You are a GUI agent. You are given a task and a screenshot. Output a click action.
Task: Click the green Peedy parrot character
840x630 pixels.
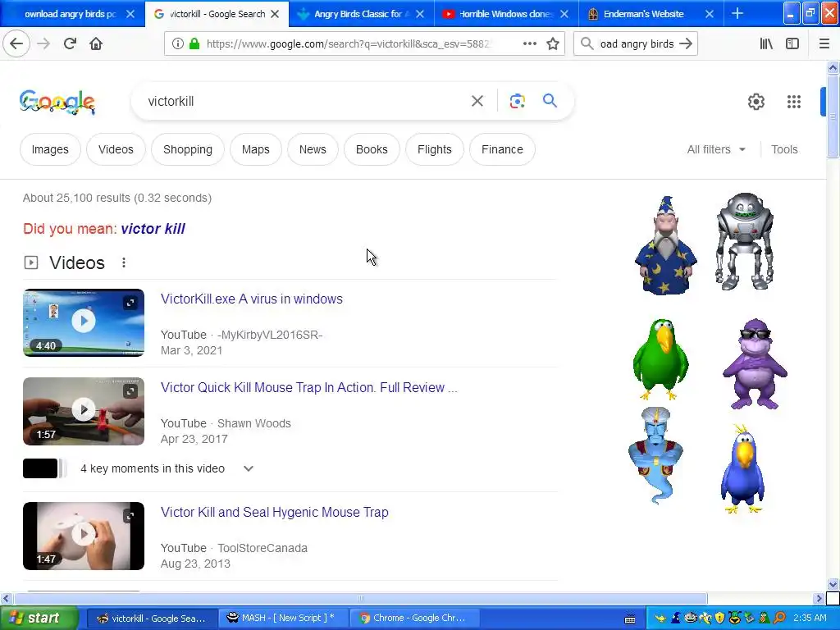660,359
